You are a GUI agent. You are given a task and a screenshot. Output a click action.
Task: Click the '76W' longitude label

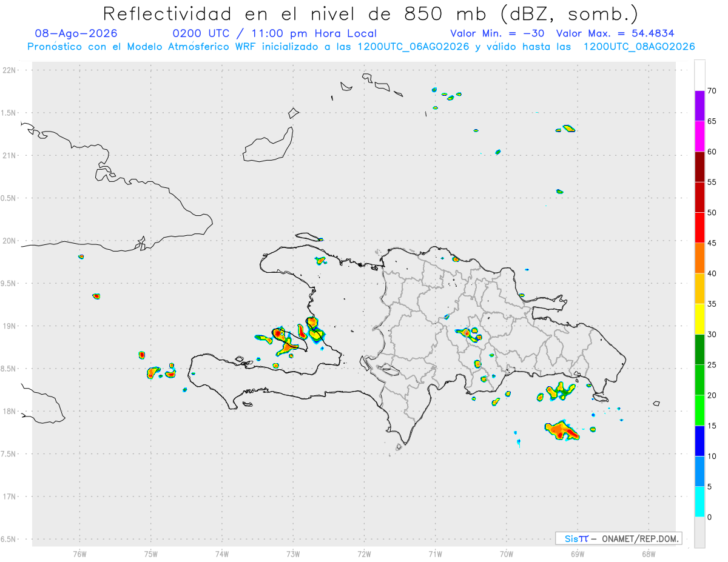[x=79, y=554]
